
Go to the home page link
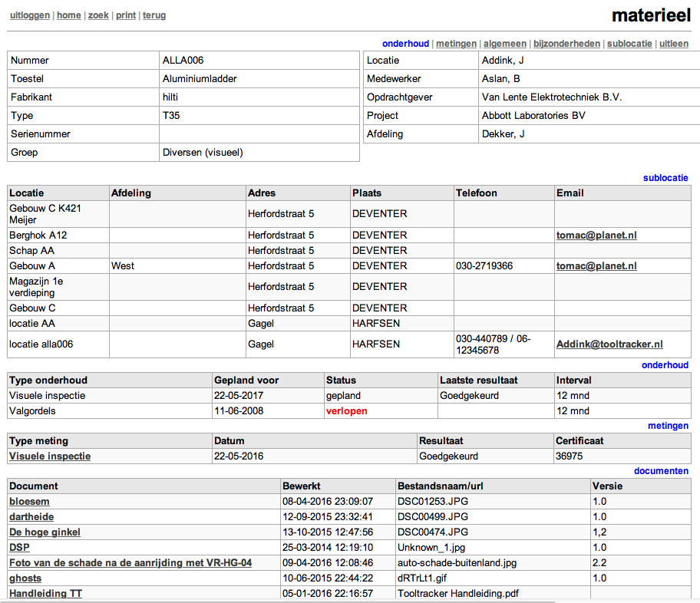(x=68, y=15)
